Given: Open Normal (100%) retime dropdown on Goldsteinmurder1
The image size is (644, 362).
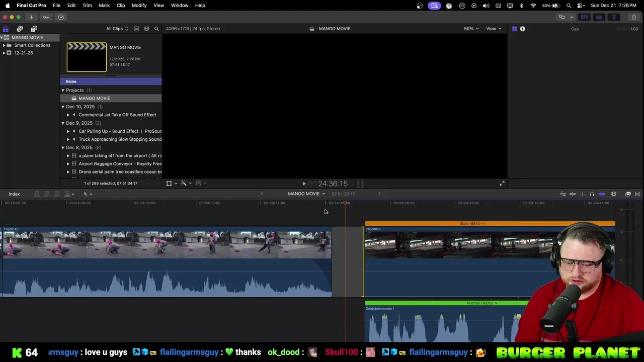Looking at the screenshot, I should point(482,303).
